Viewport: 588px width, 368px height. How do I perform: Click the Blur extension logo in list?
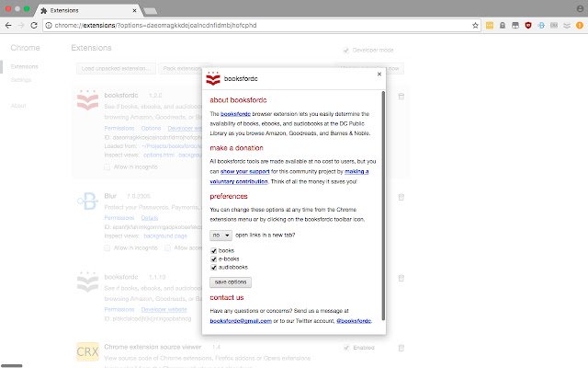point(87,201)
